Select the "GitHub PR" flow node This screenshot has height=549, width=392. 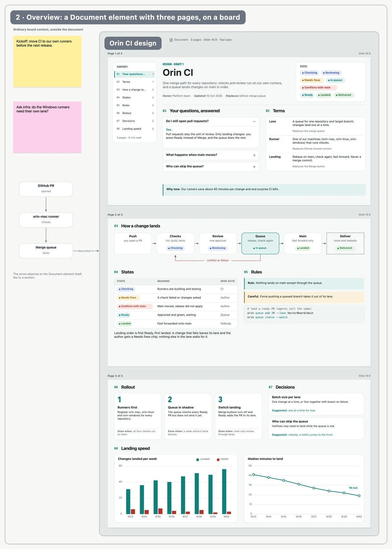pos(46,189)
